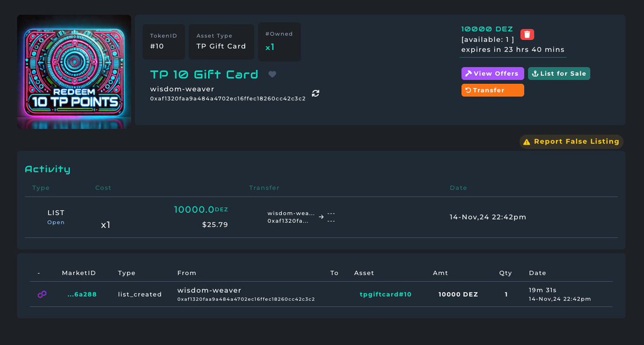Click the red trash delete listing icon
This screenshot has height=345, width=644.
(527, 34)
